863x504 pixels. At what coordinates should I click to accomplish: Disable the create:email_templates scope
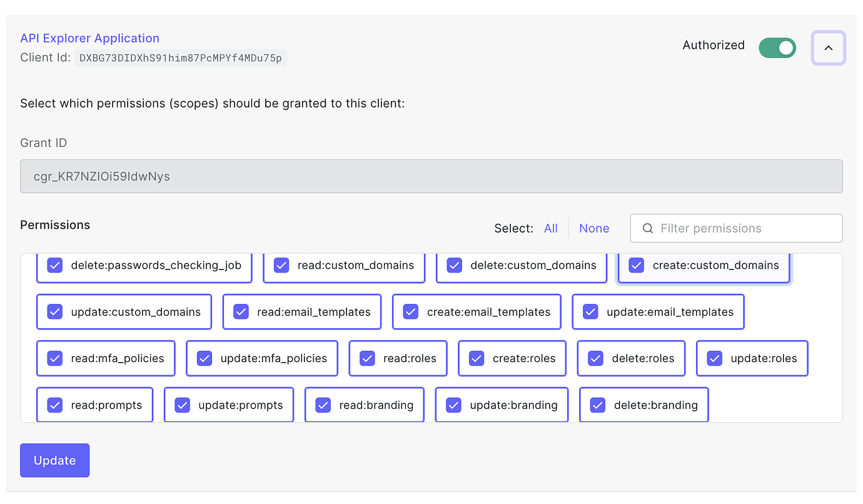coord(410,311)
